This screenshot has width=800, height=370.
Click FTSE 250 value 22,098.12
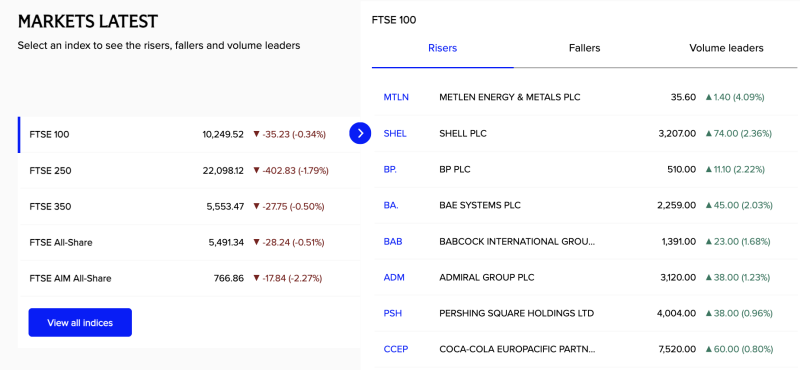223,170
